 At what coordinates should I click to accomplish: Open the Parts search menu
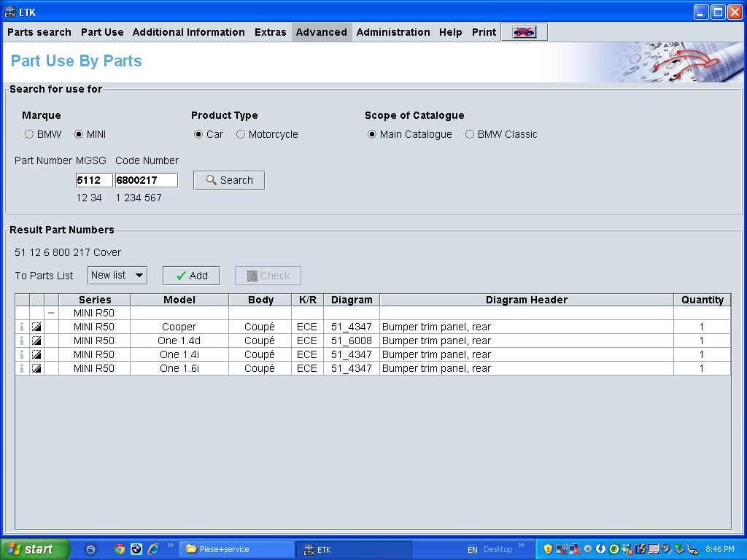coord(39,32)
